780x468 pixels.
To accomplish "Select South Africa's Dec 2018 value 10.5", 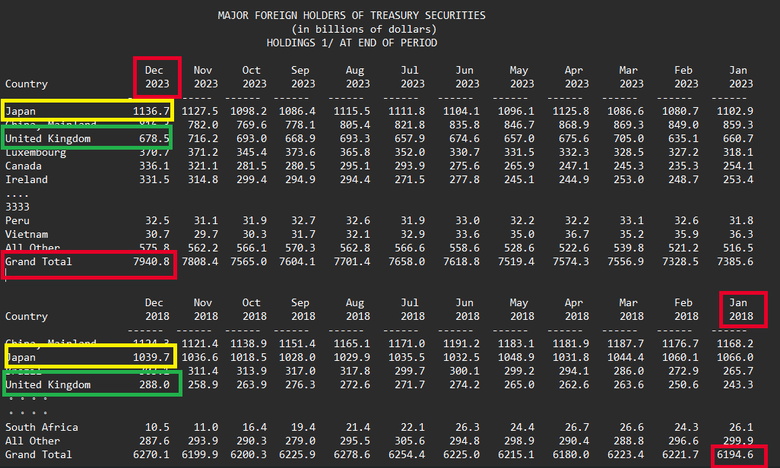I will (157, 427).
